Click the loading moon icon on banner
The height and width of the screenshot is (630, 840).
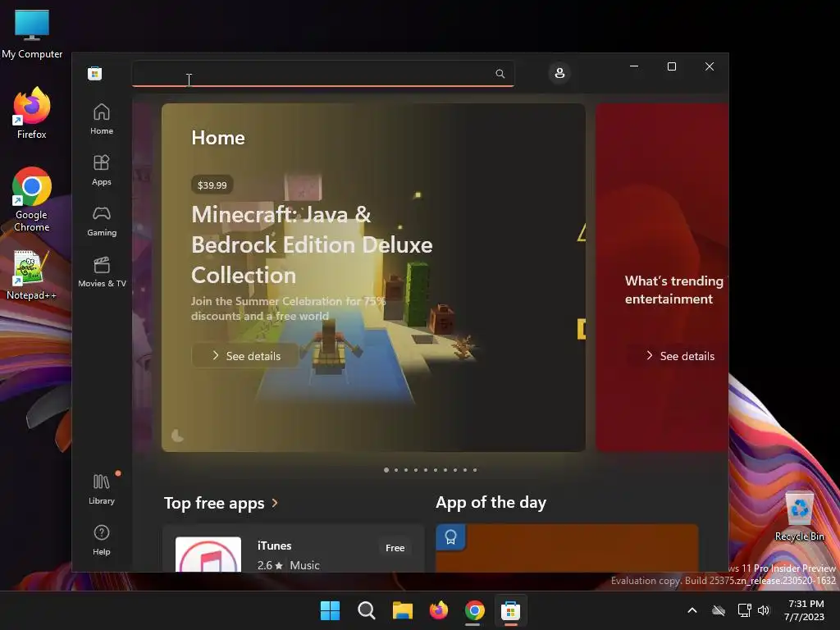[x=177, y=436]
